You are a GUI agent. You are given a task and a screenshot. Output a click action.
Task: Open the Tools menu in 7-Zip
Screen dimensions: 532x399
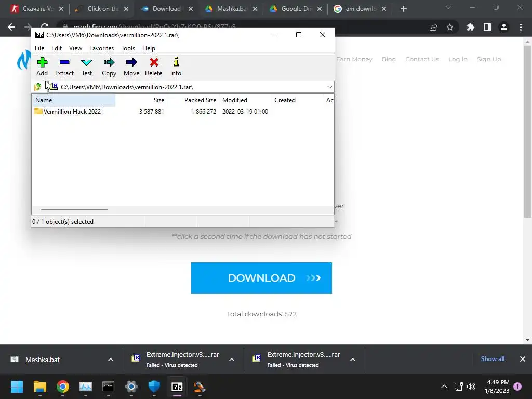click(128, 48)
